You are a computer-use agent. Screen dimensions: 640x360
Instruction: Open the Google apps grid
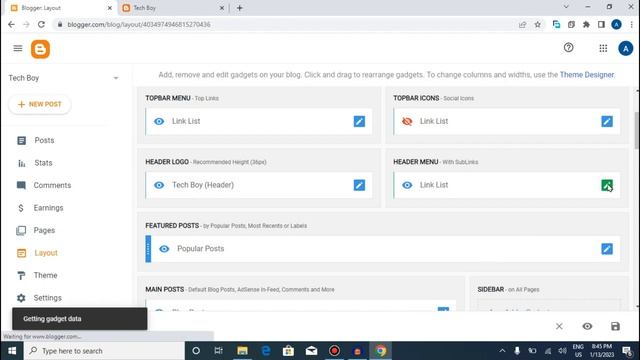[x=603, y=49]
